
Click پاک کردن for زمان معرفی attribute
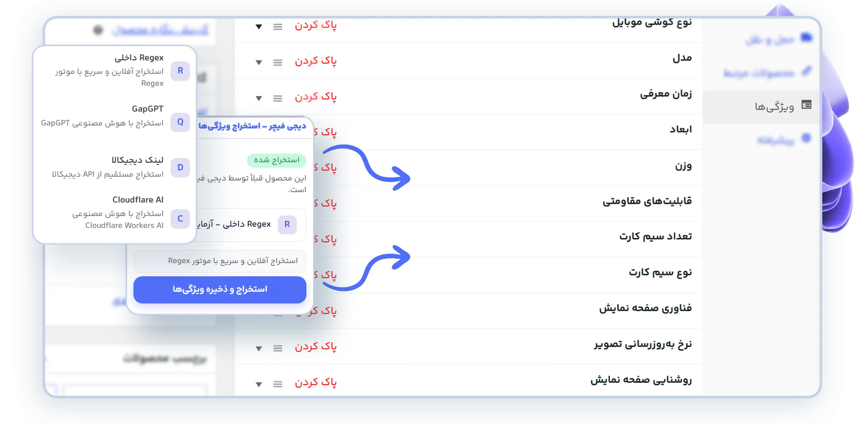coord(316,97)
